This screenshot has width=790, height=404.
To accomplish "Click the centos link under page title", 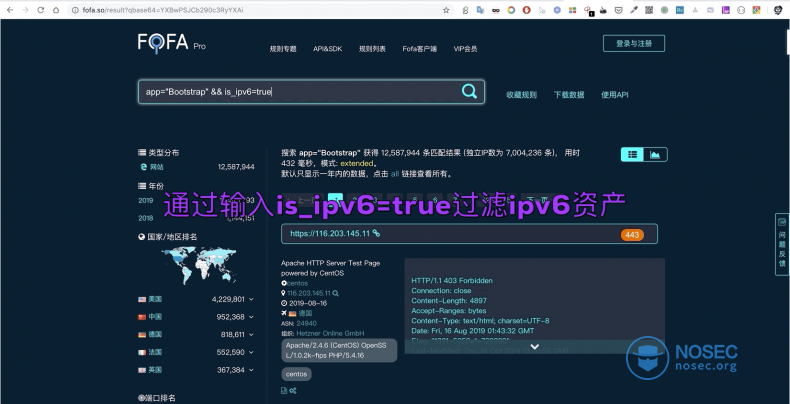I will 297,283.
